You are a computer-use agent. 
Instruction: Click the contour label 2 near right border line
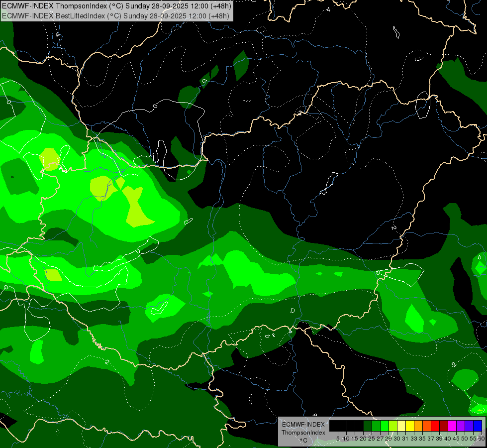point(393,227)
